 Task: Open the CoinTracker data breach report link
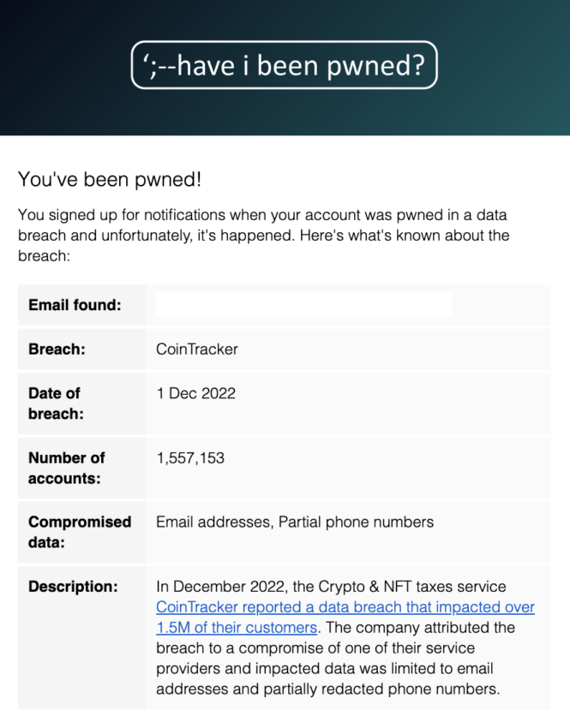tap(345, 607)
